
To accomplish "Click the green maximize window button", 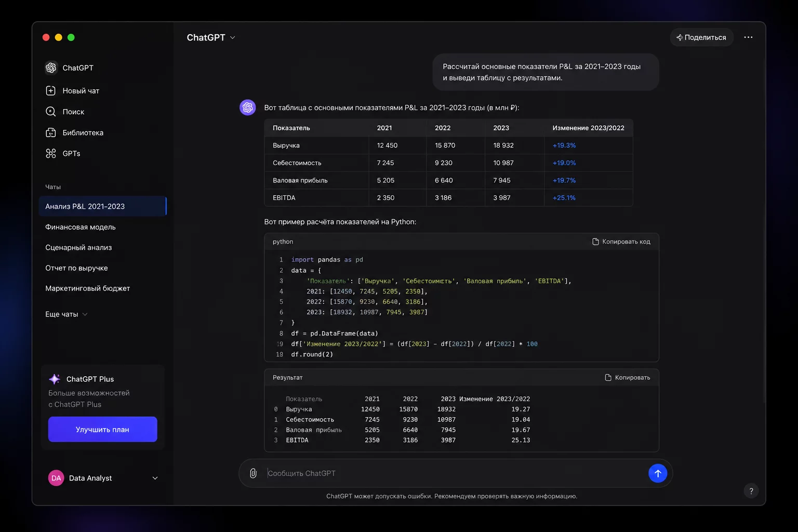I will point(71,37).
